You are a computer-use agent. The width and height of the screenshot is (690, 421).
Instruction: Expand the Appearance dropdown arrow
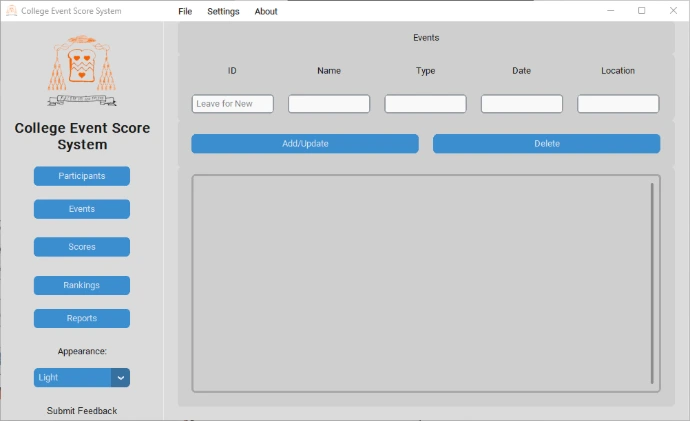tap(121, 377)
